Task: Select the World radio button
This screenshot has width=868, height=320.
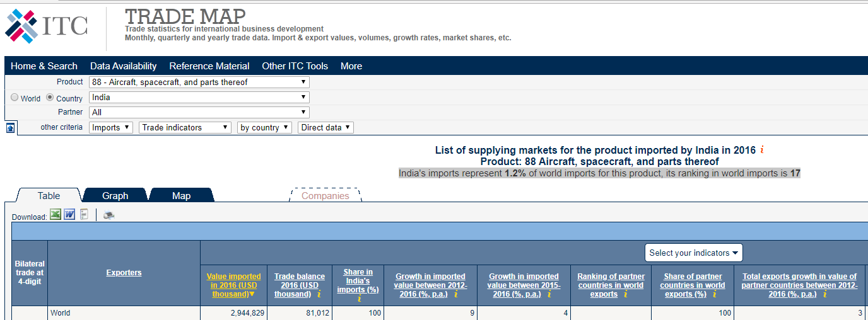Action: (x=15, y=98)
